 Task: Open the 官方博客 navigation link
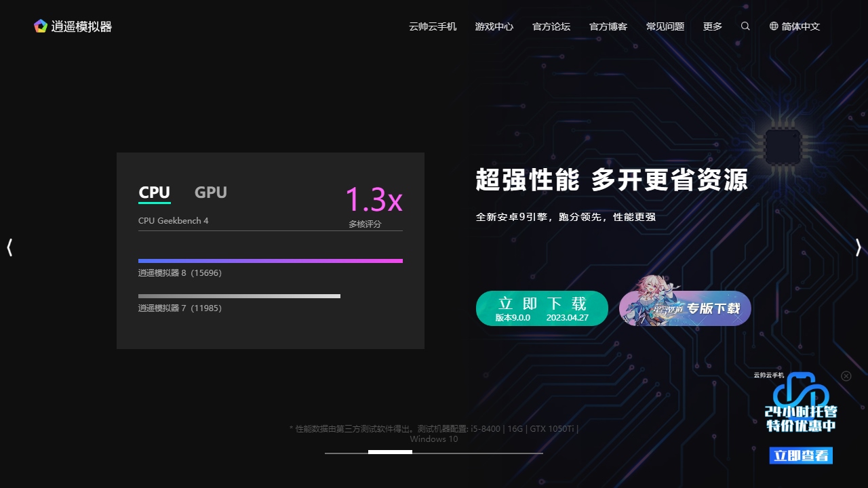pos(608,26)
